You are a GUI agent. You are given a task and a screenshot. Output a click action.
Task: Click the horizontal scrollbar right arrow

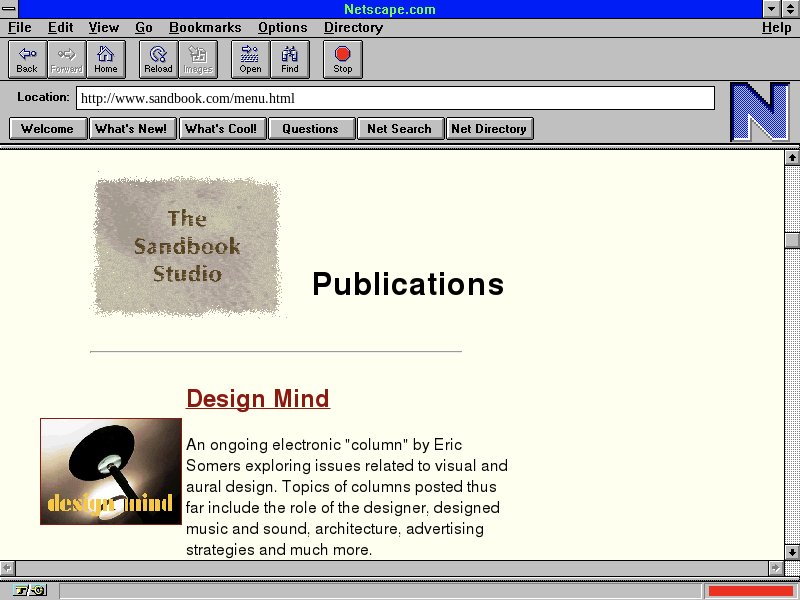click(x=775, y=568)
